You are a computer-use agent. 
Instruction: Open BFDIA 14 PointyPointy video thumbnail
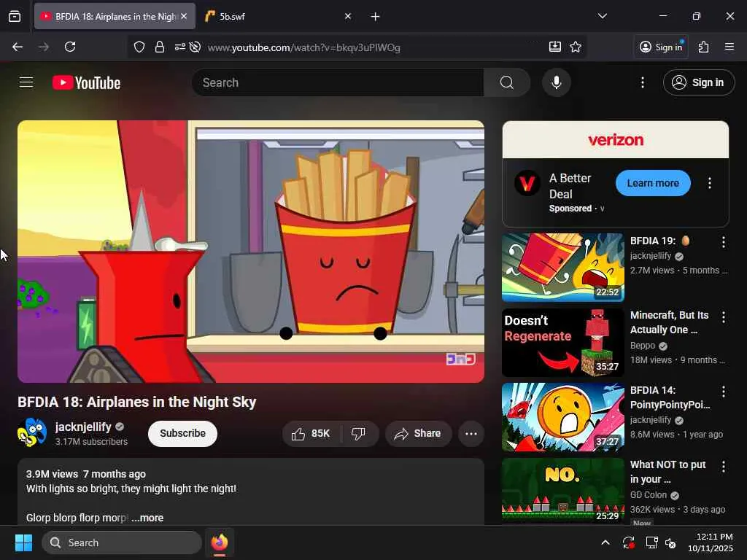(x=562, y=416)
